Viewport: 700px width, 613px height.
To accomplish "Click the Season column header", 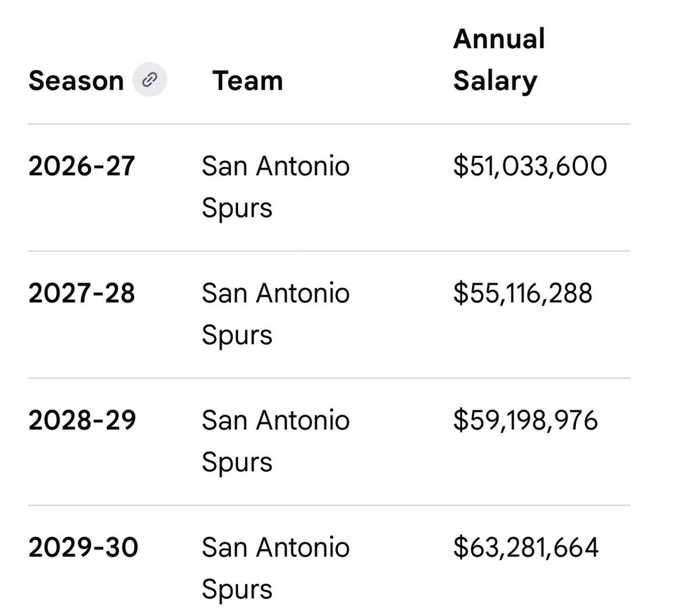I will pos(76,80).
